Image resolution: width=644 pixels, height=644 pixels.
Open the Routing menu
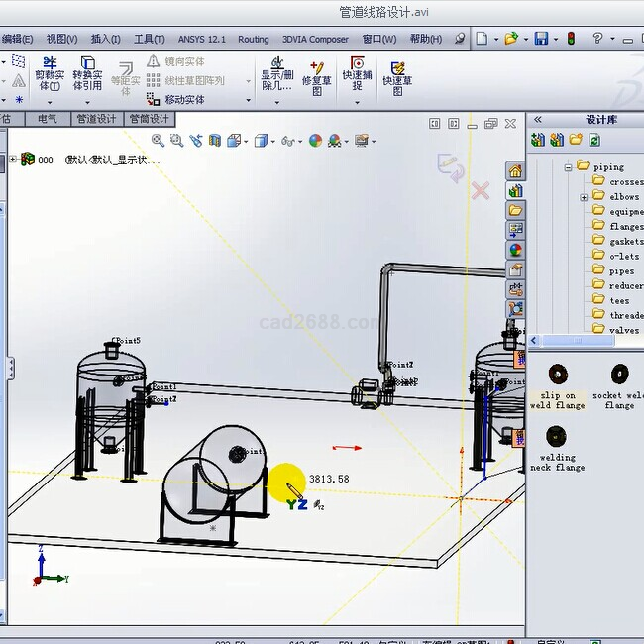(x=253, y=39)
